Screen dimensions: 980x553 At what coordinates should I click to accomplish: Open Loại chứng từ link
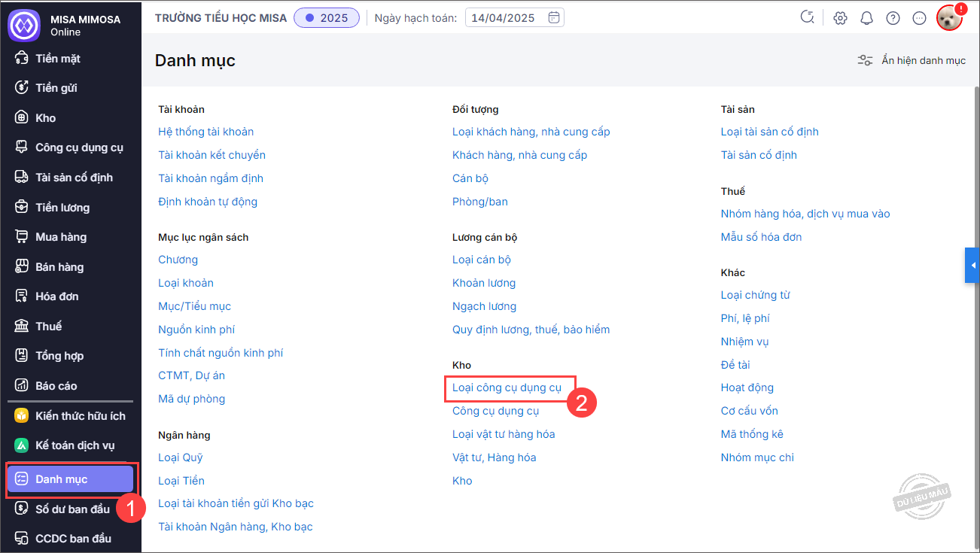click(x=756, y=295)
